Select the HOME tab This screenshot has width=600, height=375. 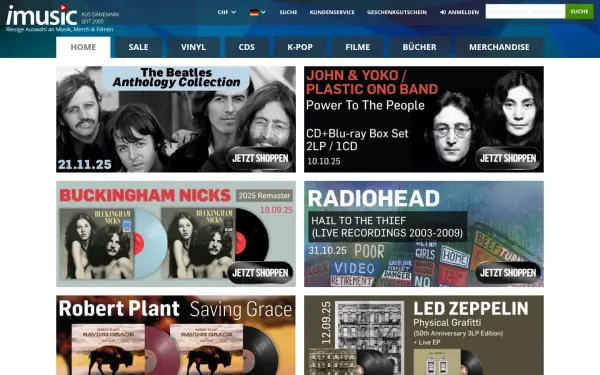click(x=83, y=47)
